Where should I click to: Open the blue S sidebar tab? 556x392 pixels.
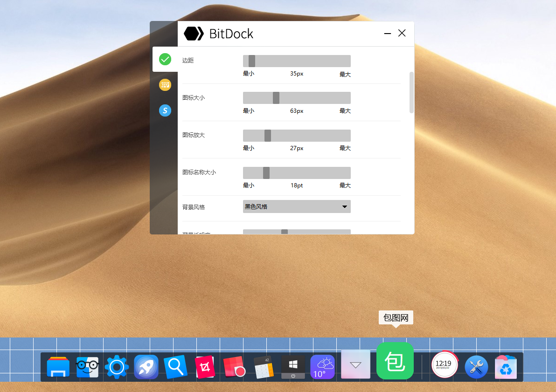(x=165, y=110)
